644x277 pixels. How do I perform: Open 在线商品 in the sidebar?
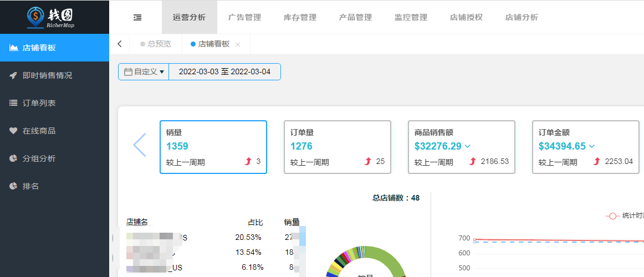55,131
